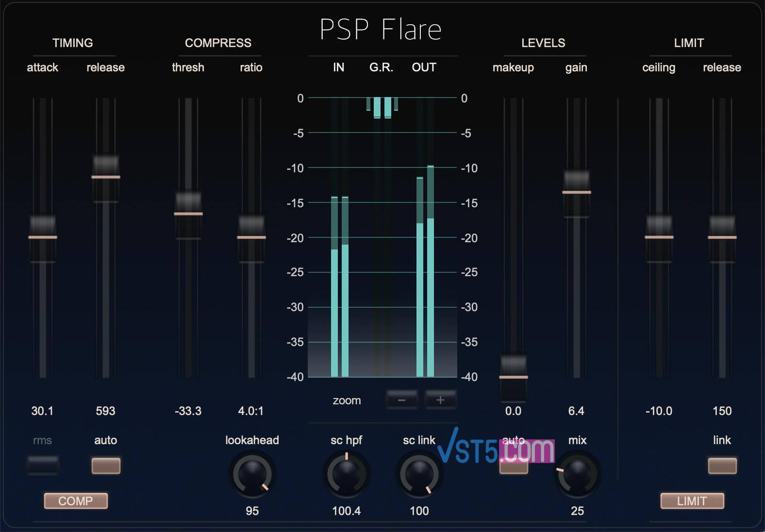Toggle the limiter link button
Screen dimensions: 765x532
722,465
